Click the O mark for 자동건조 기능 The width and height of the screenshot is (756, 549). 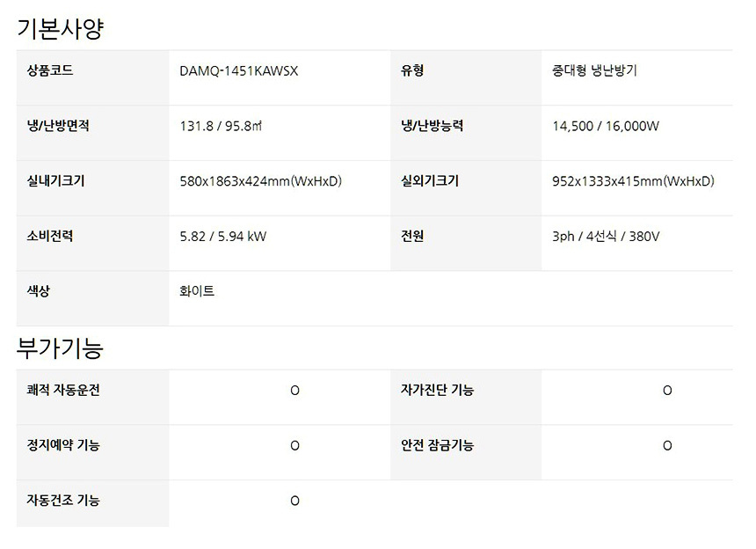tap(294, 501)
